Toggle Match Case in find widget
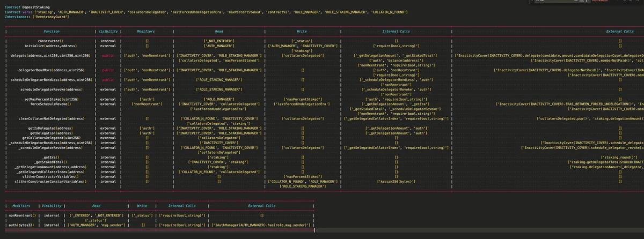644x239 pixels. 575,1
